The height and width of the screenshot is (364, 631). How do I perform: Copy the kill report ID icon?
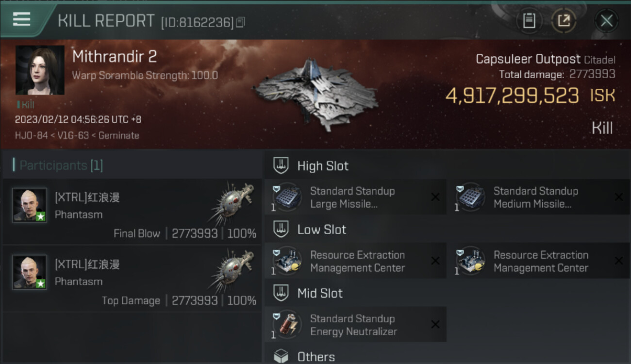point(240,22)
